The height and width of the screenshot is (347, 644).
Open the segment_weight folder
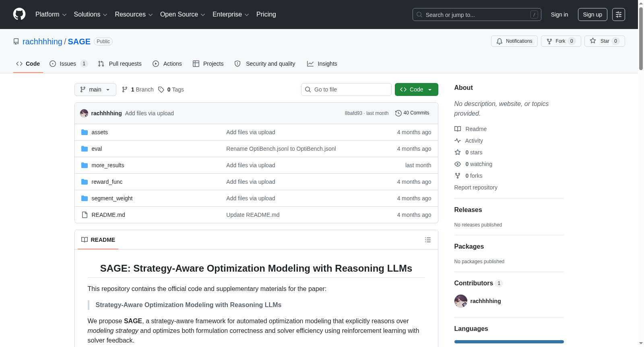(x=112, y=198)
